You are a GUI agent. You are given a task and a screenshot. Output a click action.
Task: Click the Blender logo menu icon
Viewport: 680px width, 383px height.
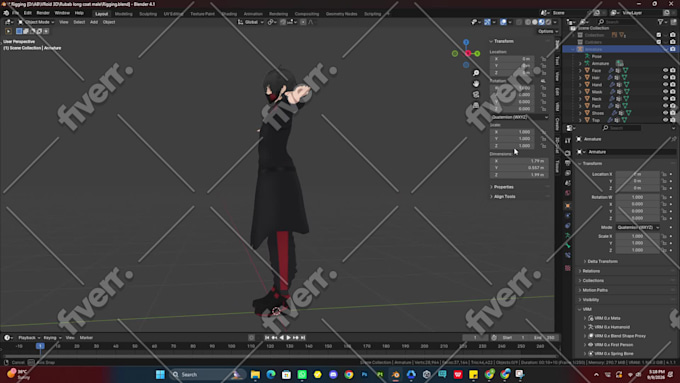tap(6, 13)
